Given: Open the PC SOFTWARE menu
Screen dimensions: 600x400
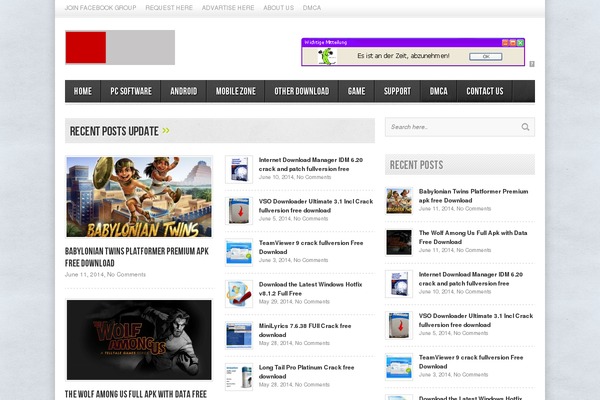Looking at the screenshot, I should coord(131,91).
